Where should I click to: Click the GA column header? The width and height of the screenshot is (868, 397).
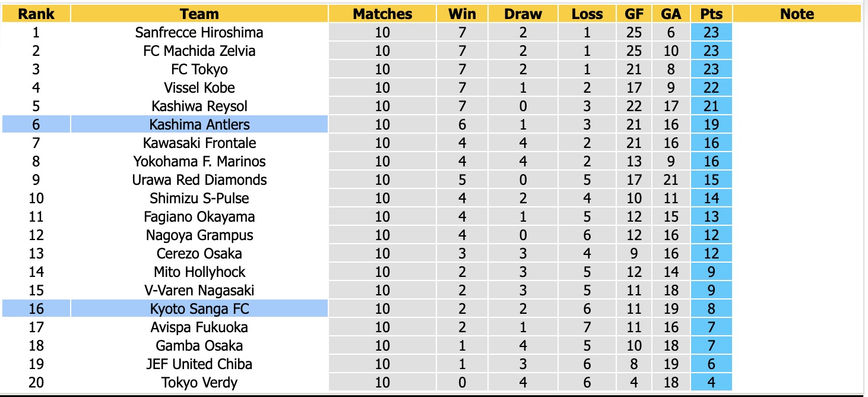[x=671, y=14]
